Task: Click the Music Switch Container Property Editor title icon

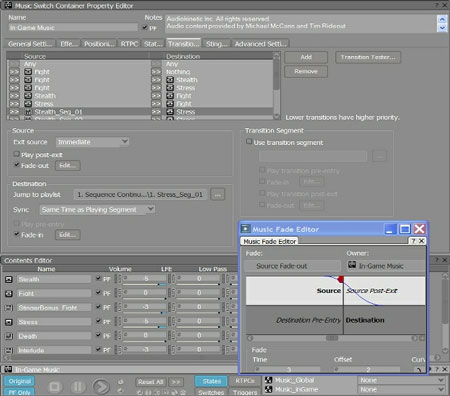Action: 8,5
